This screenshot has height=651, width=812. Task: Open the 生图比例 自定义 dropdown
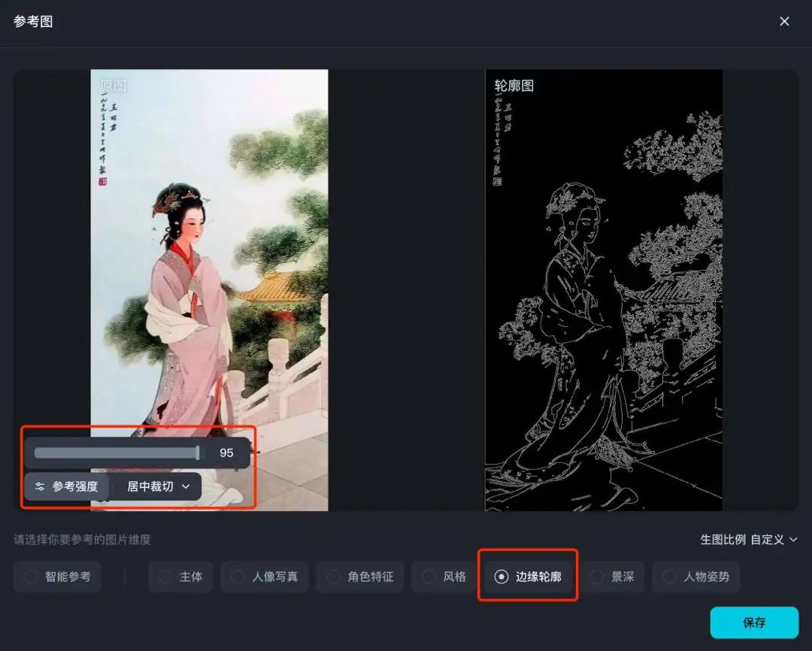749,540
